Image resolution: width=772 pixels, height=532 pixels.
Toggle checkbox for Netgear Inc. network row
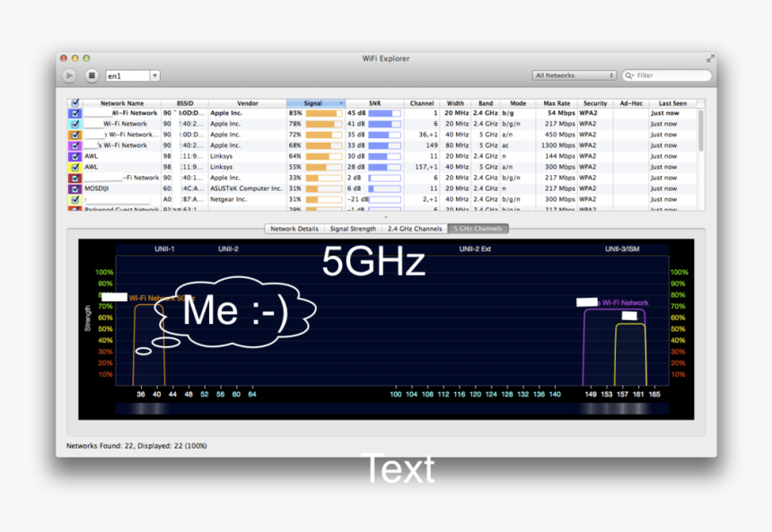point(75,200)
